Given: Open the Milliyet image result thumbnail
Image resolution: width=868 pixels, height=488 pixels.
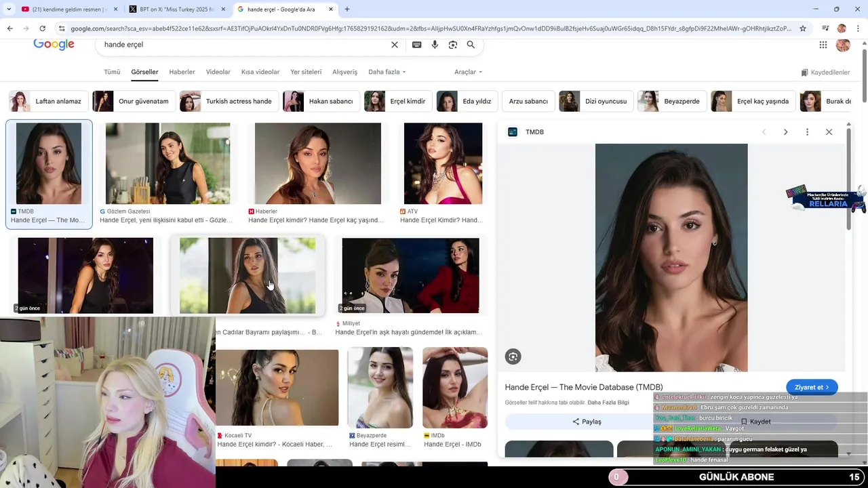Looking at the screenshot, I should point(410,275).
